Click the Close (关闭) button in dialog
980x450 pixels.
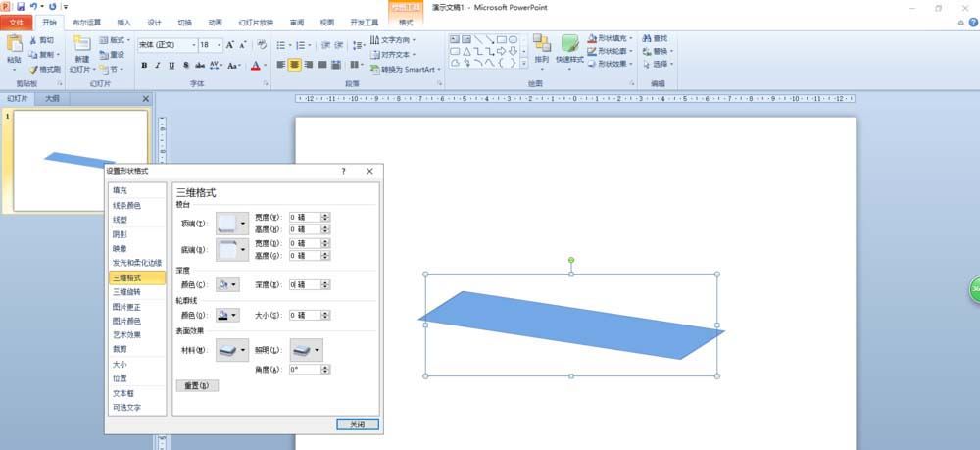[358, 425]
